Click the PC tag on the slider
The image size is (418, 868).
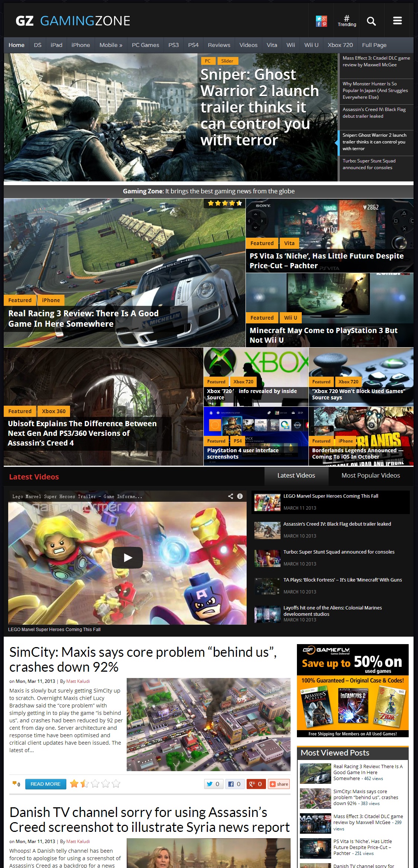coord(208,61)
